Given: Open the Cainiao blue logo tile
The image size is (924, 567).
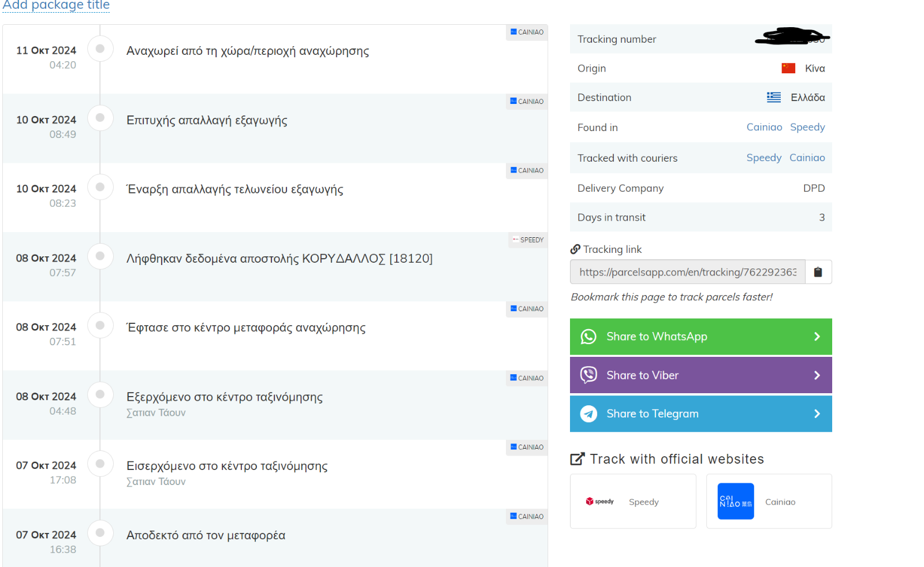Looking at the screenshot, I should click(736, 501).
